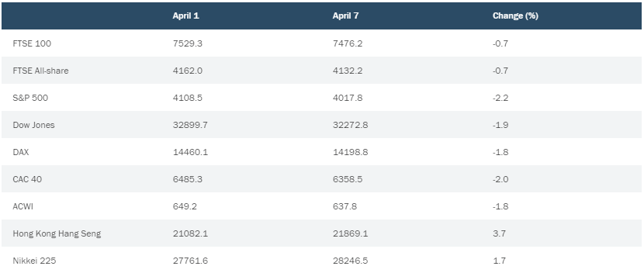Click Nikkei 225 April 7 value 28246.5
Viewport: 644px width, 280px height.
click(x=351, y=261)
